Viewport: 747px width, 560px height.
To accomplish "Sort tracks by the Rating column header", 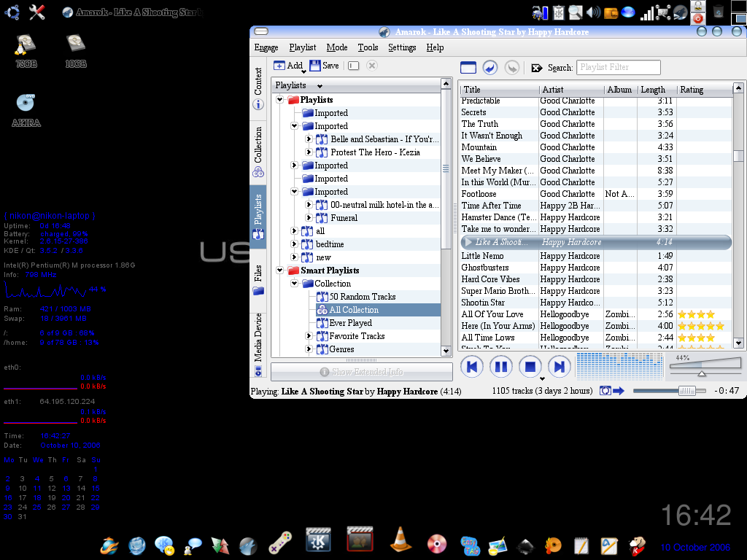I will pyautogui.click(x=705, y=90).
